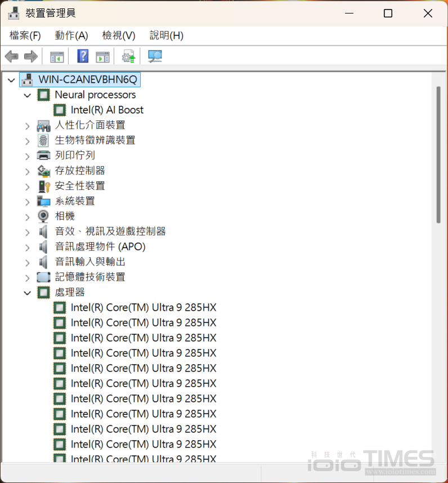Click the update driver software icon

(x=129, y=56)
